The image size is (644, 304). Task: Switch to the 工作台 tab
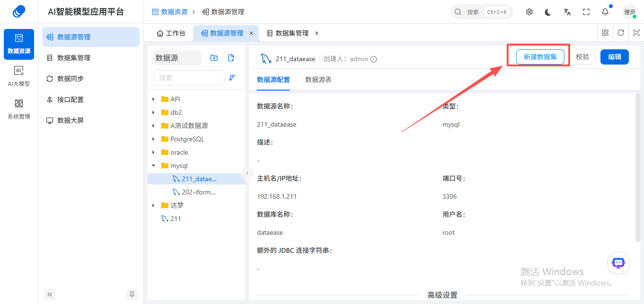point(171,33)
